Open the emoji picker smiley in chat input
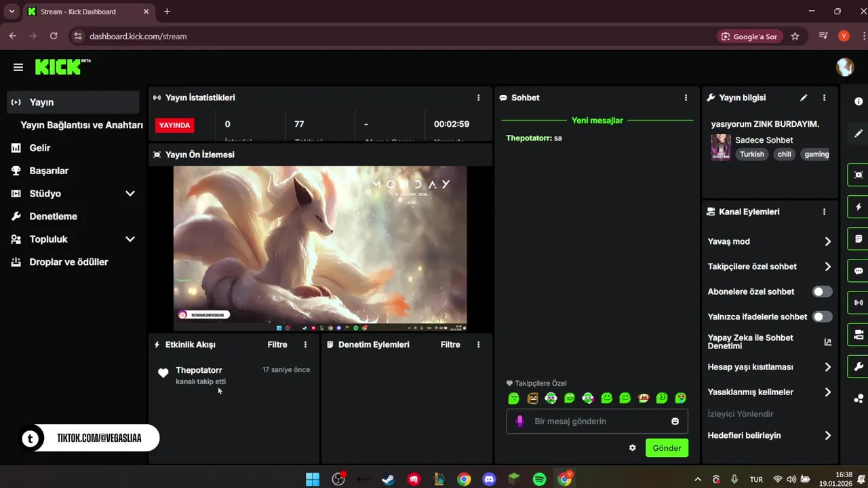Screen dimensions: 868x488 pos(675,421)
